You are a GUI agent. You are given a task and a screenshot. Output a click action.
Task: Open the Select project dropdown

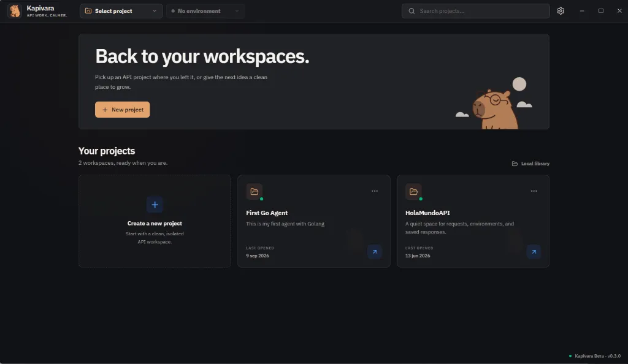pyautogui.click(x=121, y=11)
